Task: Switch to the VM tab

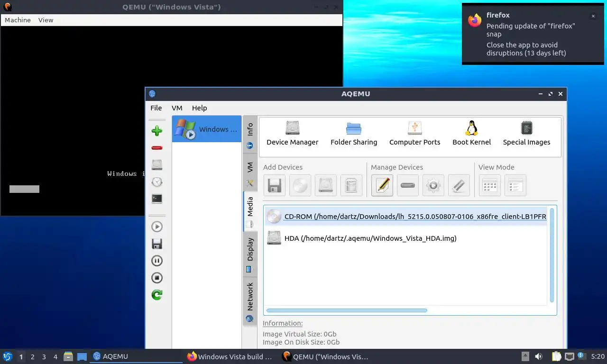Action: 250,173
